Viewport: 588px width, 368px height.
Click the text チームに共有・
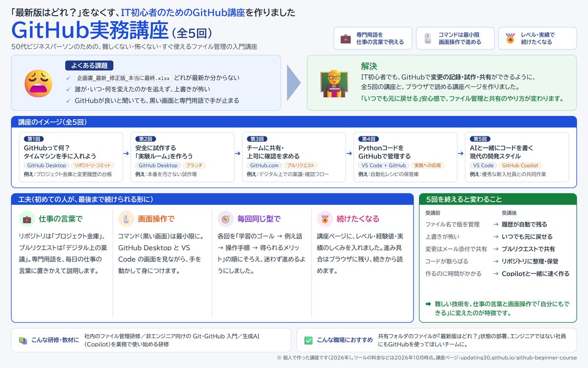click(266, 148)
